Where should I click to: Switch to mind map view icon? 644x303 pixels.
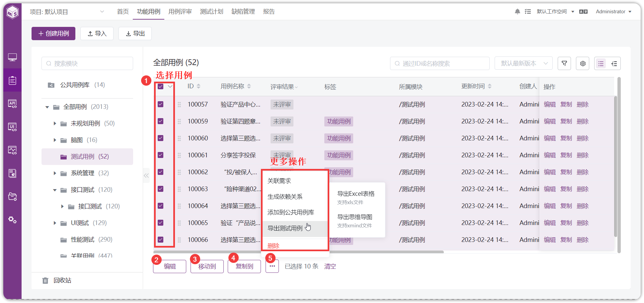pyautogui.click(x=614, y=63)
